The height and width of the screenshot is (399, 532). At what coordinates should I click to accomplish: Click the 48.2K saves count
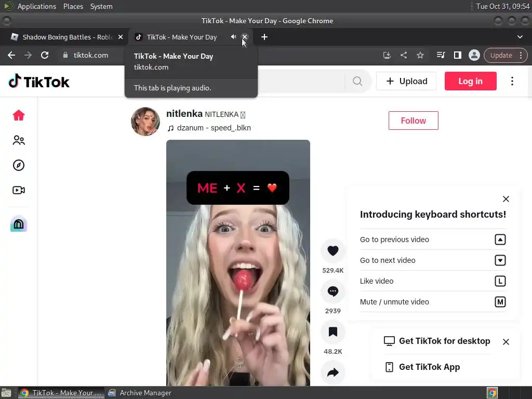333,352
